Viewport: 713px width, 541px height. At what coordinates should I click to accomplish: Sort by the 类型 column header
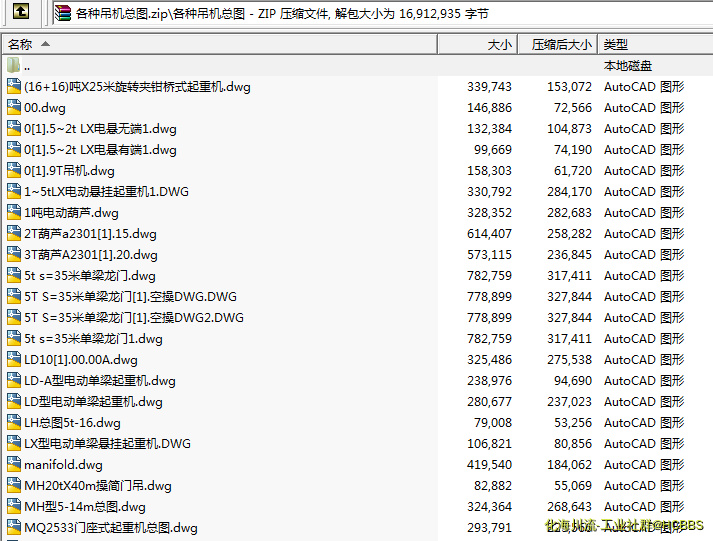pos(655,45)
